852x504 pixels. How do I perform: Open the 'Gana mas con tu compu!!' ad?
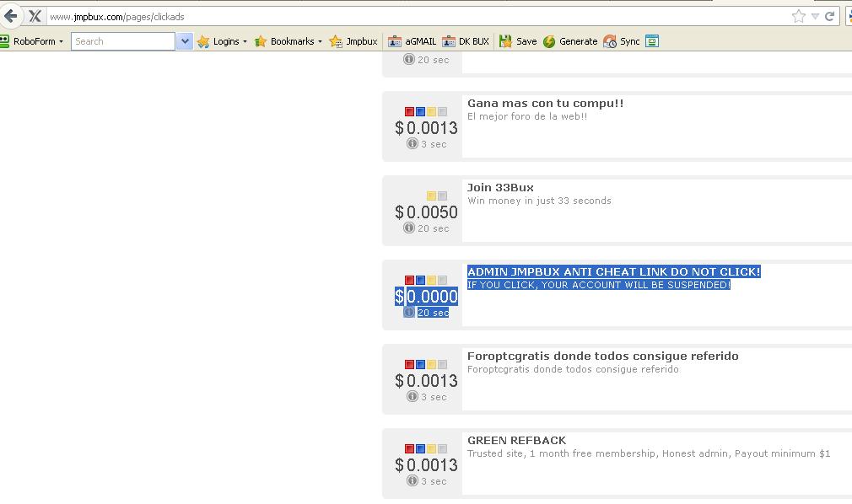click(546, 103)
